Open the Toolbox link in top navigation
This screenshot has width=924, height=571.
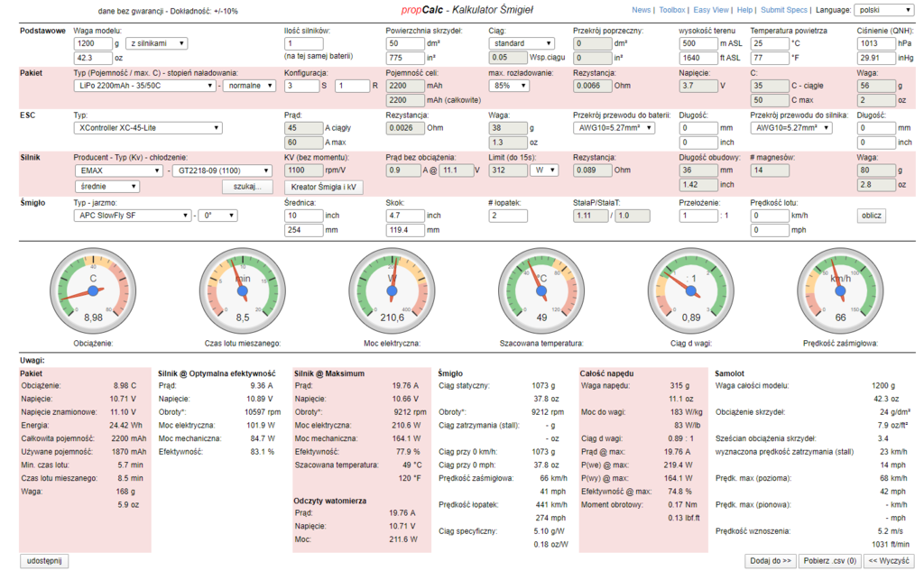(x=671, y=10)
